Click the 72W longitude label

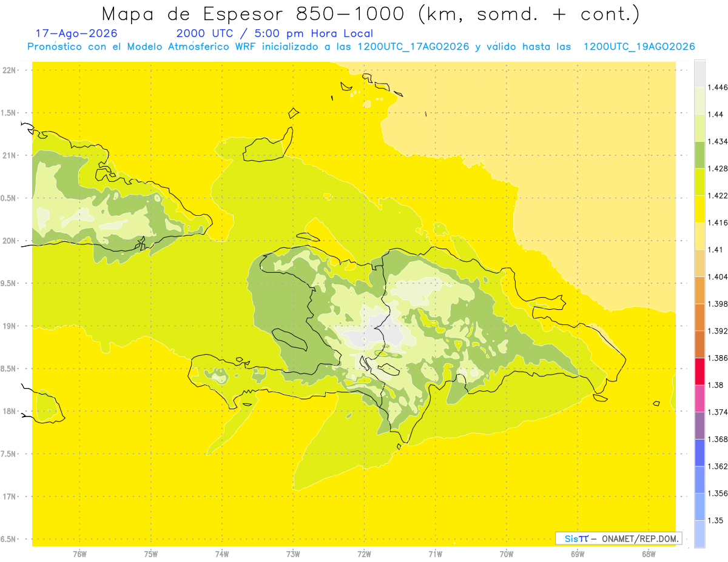click(364, 554)
